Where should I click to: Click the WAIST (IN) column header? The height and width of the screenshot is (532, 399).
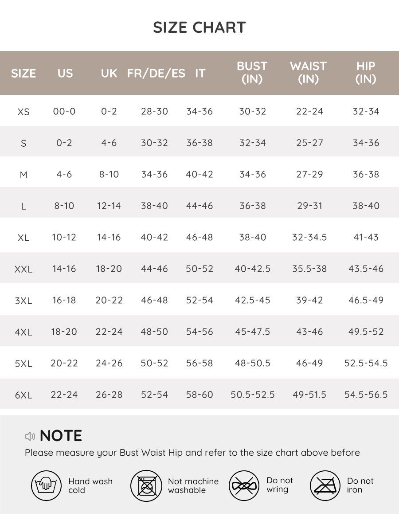click(x=309, y=73)
